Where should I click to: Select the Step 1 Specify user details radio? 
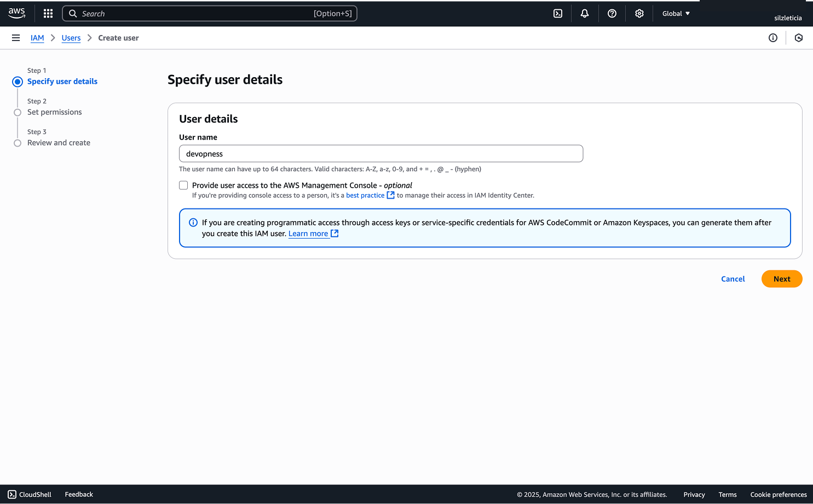pos(18,82)
